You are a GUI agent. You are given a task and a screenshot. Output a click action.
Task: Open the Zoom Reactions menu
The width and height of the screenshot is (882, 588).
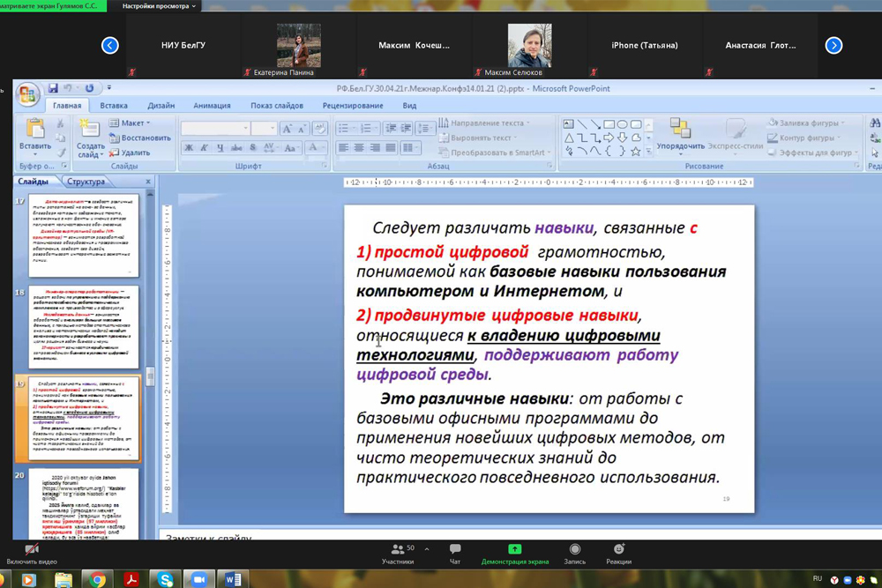pos(618,549)
